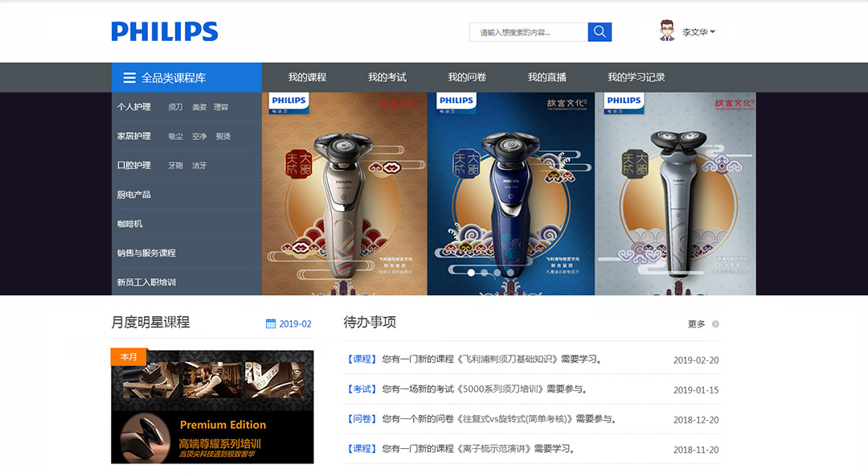Viewport: 868px width, 473px height.
Task: Click the 待办事项 heading
Action: 370,323
